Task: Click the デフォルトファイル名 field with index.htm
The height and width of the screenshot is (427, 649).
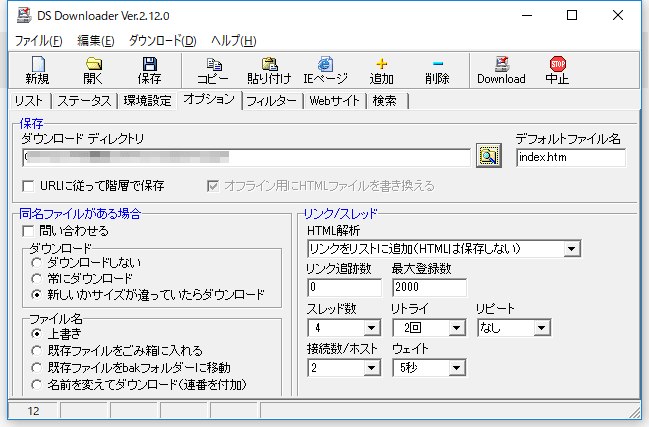Action: [x=571, y=157]
